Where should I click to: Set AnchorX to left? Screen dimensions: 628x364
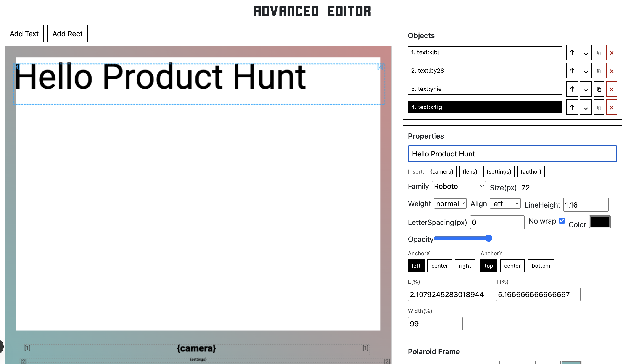point(416,266)
